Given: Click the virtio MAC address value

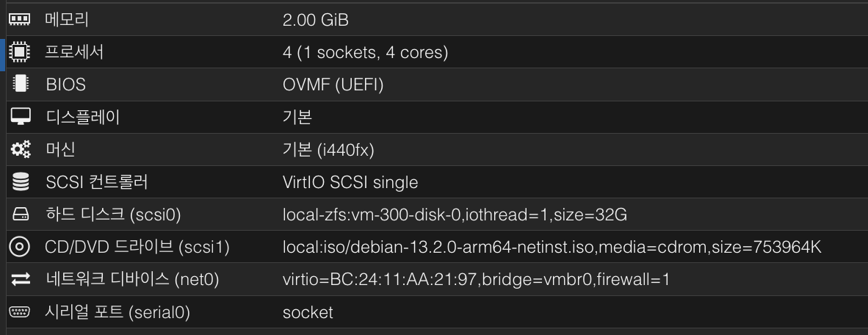Looking at the screenshot, I should tap(476, 280).
